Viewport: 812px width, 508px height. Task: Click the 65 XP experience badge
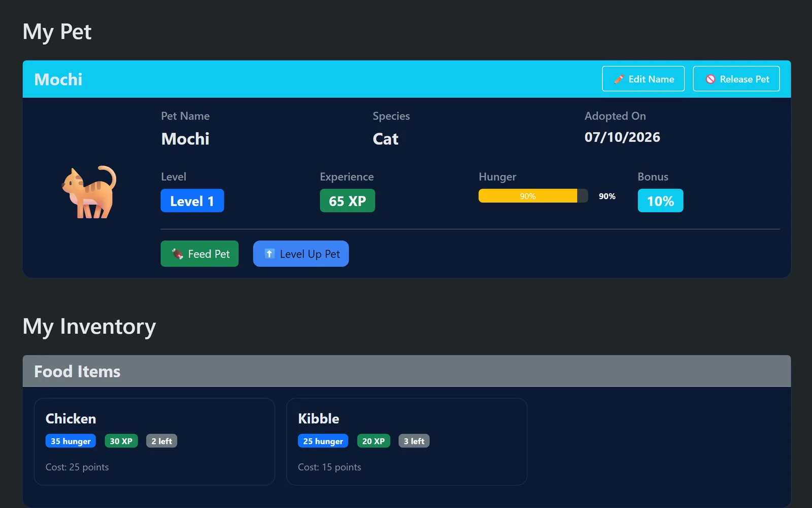coord(347,201)
